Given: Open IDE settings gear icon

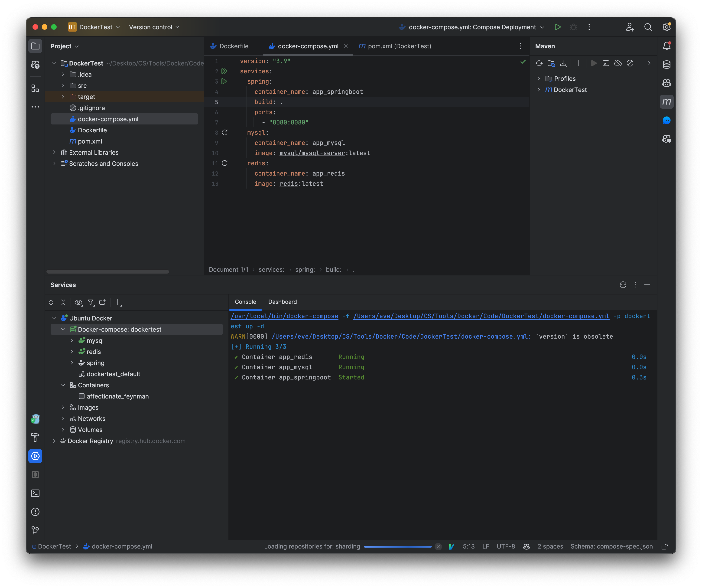Looking at the screenshot, I should (666, 27).
